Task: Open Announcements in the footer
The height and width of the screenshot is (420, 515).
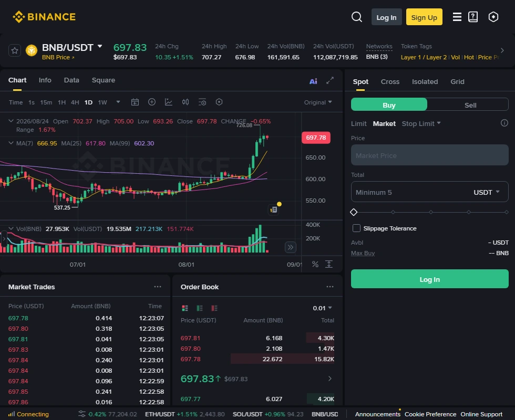Action: 377,414
